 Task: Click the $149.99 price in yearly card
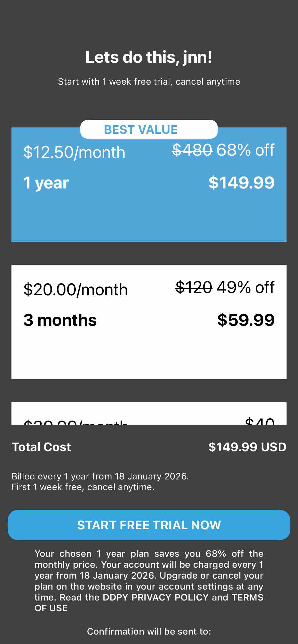coord(241,183)
